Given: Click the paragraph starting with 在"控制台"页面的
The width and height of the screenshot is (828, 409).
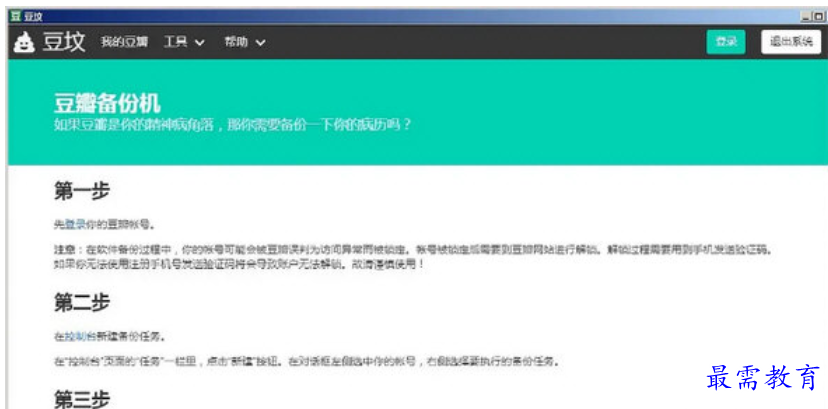Looking at the screenshot, I should pyautogui.click(x=306, y=362).
